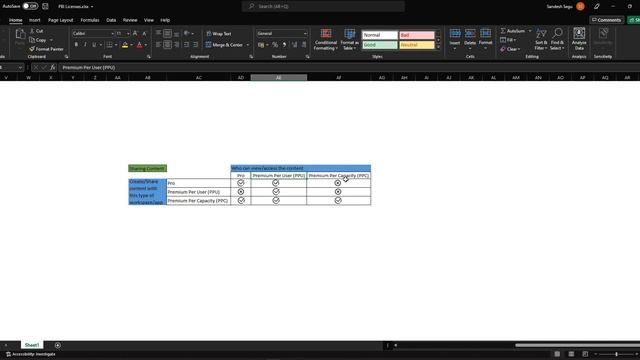Image resolution: width=640 pixels, height=360 pixels.
Task: Switch to the Review tab
Action: point(130,20)
